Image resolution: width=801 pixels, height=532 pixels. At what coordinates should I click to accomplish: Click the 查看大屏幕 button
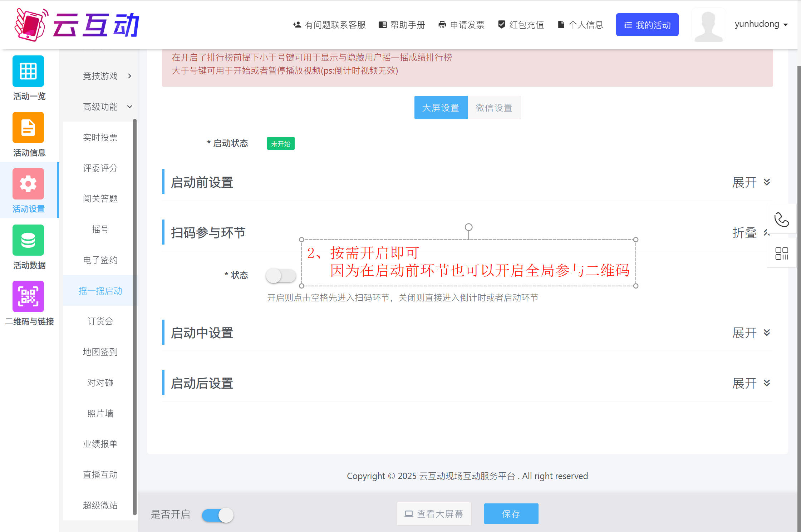[x=434, y=514]
